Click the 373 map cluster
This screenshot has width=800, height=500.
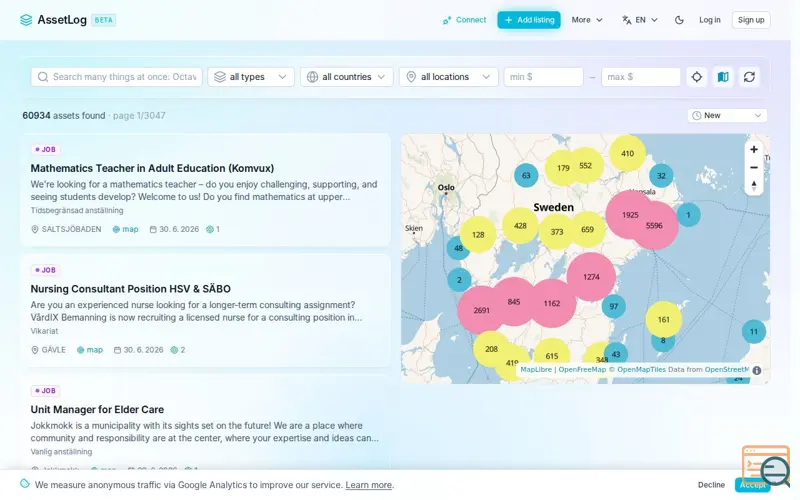[x=557, y=232]
